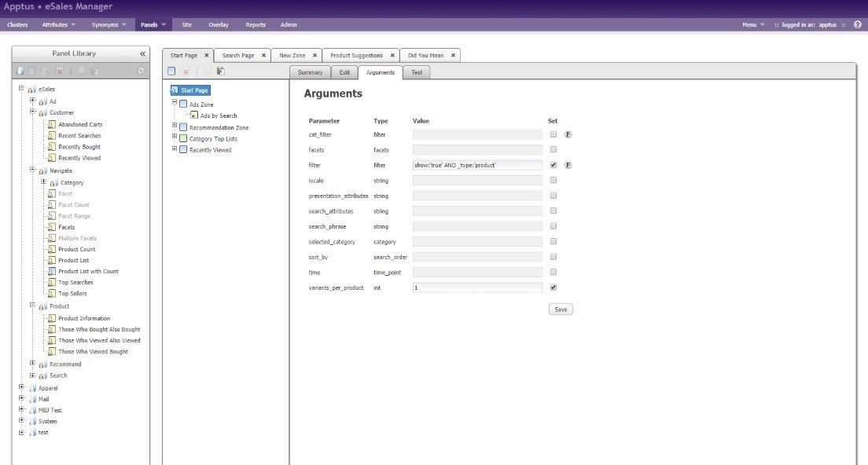Toggle Set checkbox for time
The width and height of the screenshot is (868, 465).
[x=553, y=272]
